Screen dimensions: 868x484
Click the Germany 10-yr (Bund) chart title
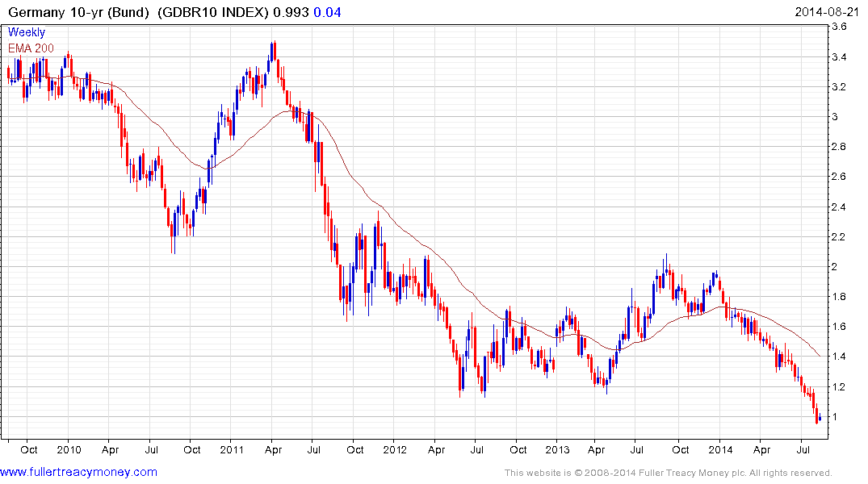pyautogui.click(x=78, y=12)
